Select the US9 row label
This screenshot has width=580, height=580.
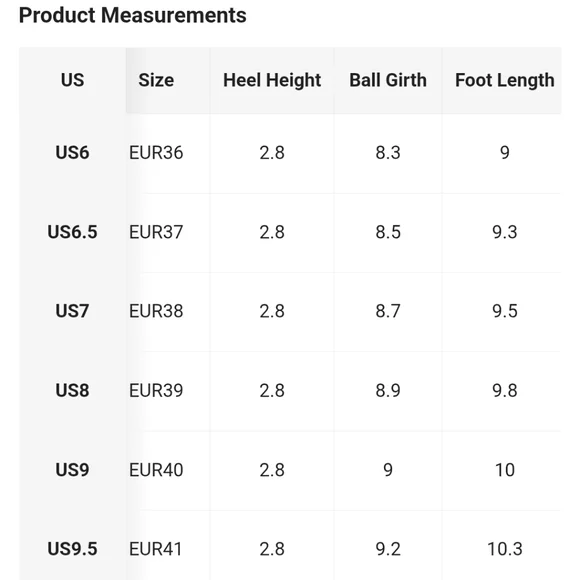coord(72,470)
